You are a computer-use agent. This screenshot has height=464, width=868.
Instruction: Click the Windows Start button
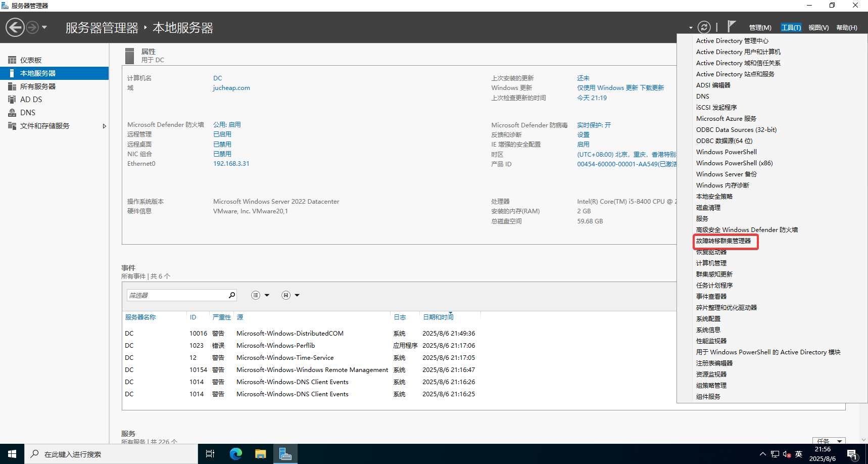(12, 454)
